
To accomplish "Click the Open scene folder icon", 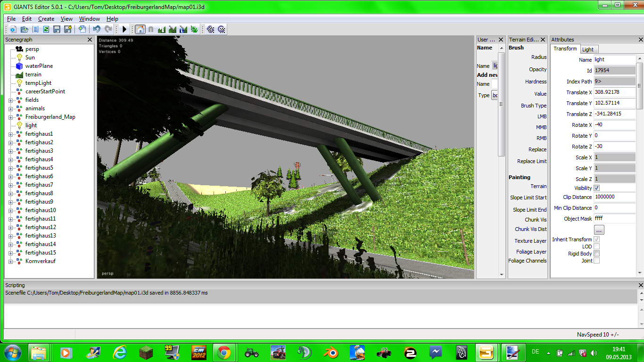I will (24, 29).
